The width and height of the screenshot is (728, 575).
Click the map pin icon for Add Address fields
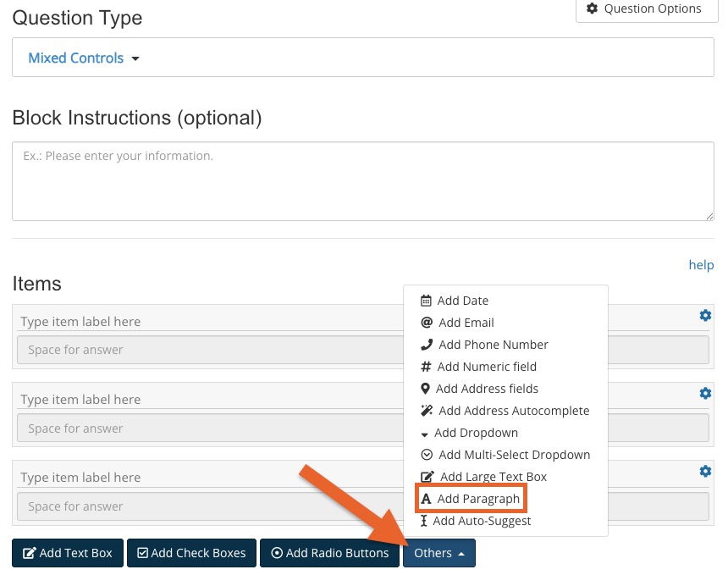coord(425,389)
